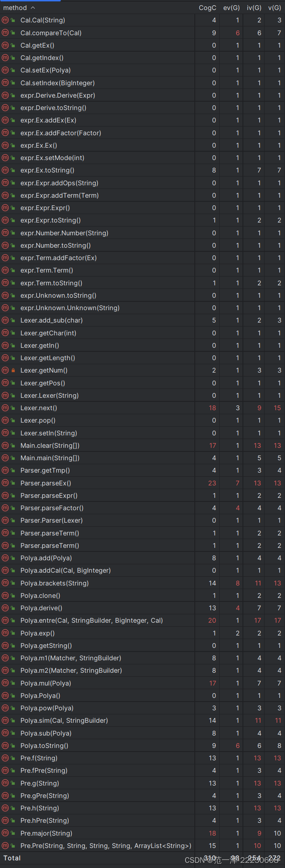Click the green public lock icon beside Lexer.pop()
Viewport: 285px width, 868px height.
click(13, 420)
